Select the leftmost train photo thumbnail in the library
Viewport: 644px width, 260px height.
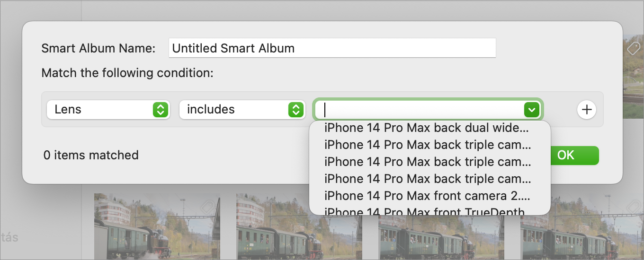pos(157,226)
